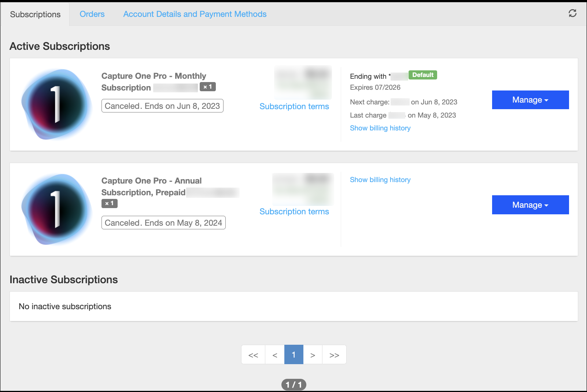
Task: Click the x1 quantity badge on Monthly subscription
Action: point(208,87)
